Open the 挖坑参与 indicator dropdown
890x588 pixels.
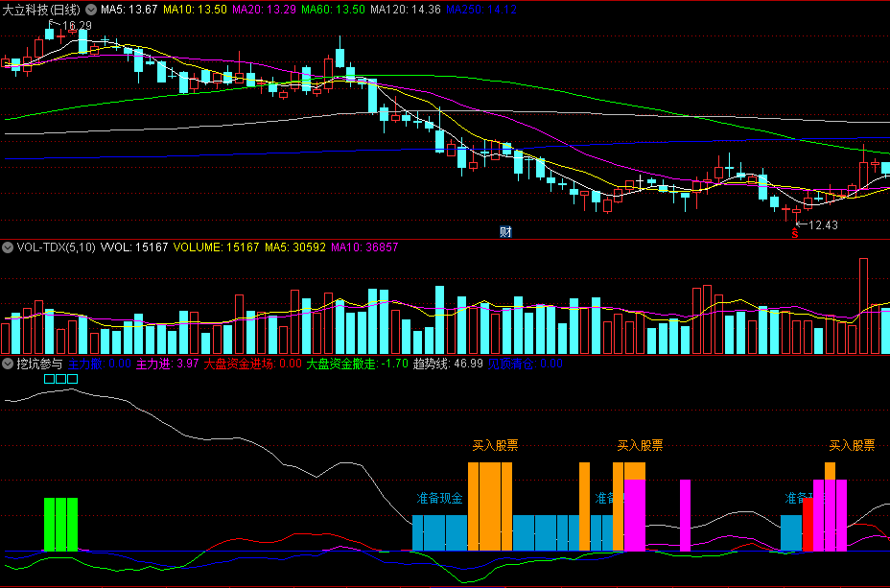pos(8,364)
